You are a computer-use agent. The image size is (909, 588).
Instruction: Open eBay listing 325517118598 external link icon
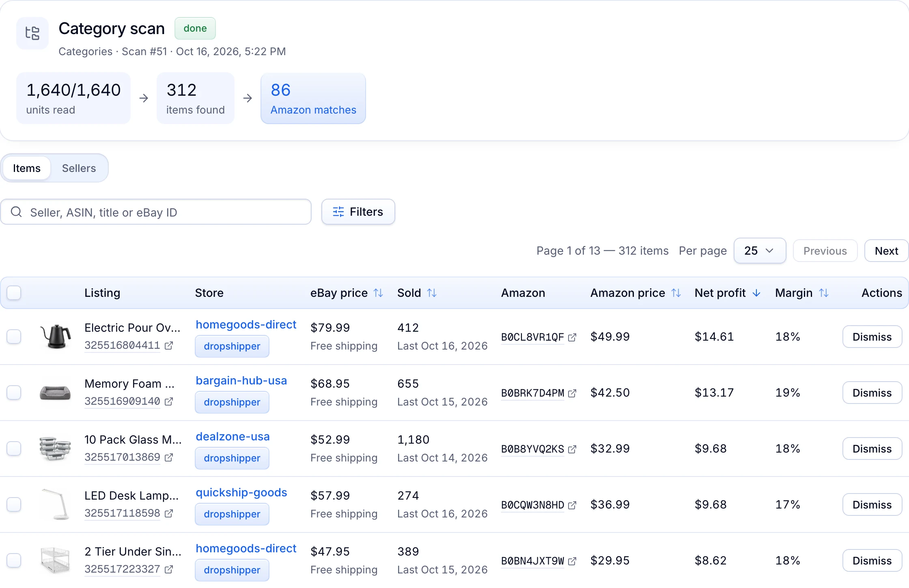pyautogui.click(x=169, y=513)
